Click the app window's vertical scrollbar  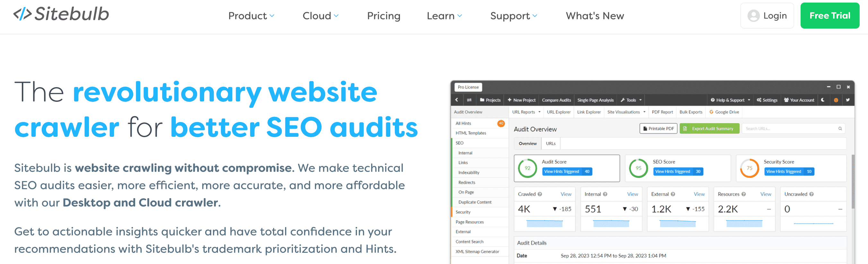point(853,182)
